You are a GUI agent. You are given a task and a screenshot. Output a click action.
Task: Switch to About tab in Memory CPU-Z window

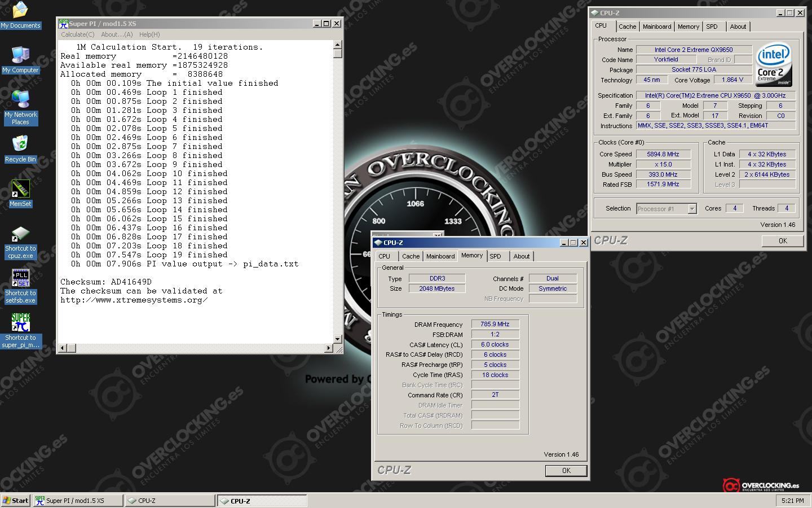pyautogui.click(x=522, y=256)
